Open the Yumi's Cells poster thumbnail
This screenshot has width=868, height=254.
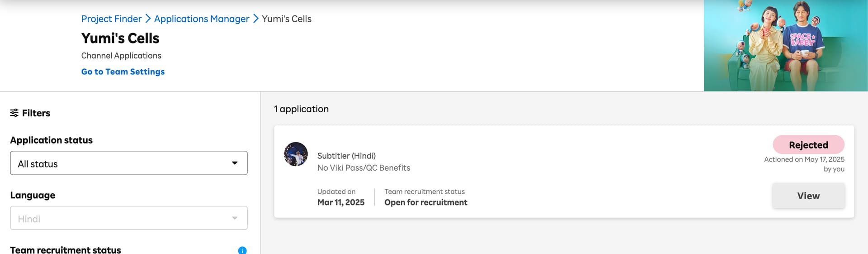pos(786,45)
